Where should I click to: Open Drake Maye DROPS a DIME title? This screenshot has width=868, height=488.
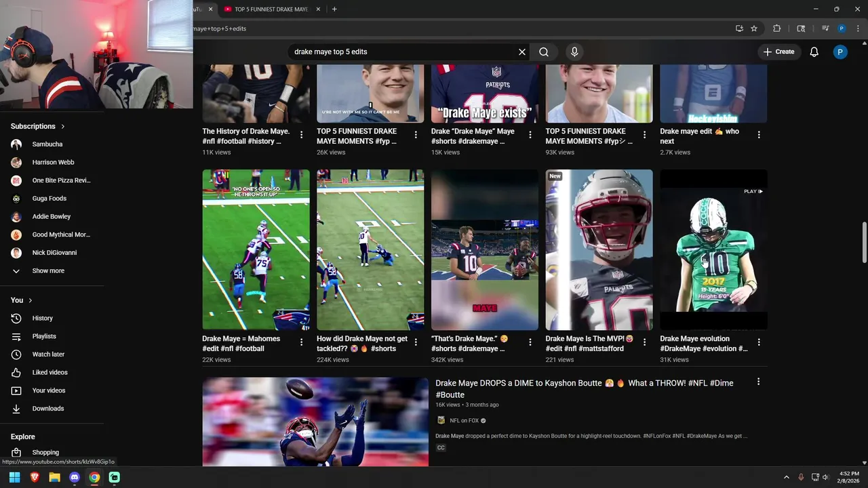[x=585, y=388]
